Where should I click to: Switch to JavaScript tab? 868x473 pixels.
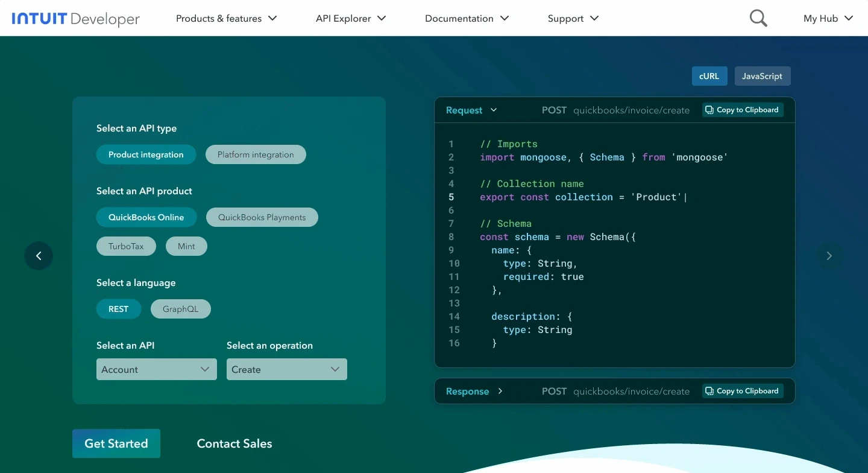(x=763, y=76)
